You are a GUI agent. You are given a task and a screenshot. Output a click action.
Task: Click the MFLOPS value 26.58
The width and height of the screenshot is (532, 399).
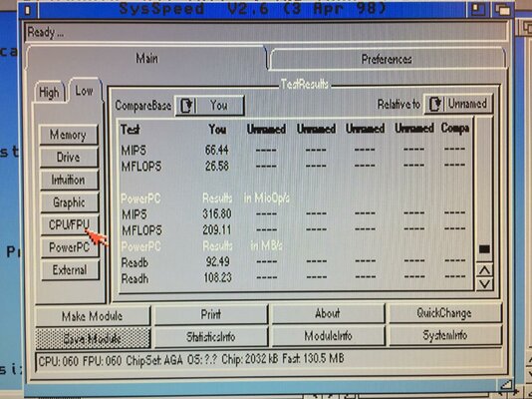tap(217, 166)
